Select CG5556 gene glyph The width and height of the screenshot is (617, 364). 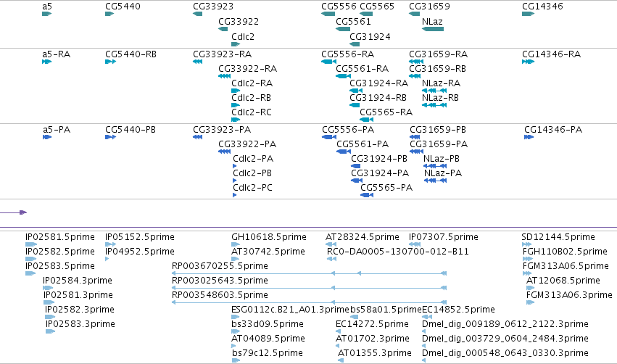tap(328, 14)
